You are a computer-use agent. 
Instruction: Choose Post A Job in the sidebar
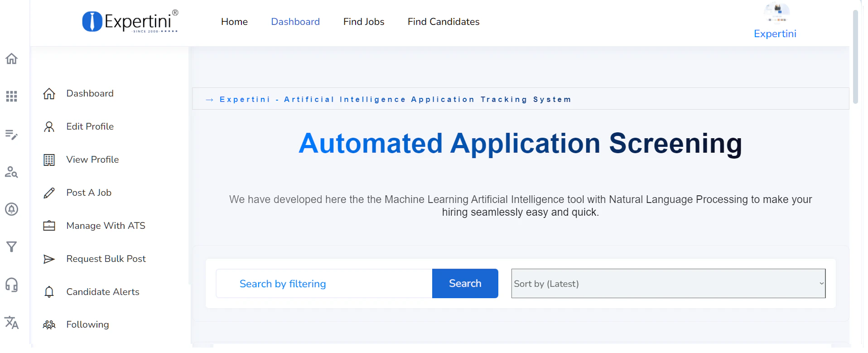(x=89, y=193)
